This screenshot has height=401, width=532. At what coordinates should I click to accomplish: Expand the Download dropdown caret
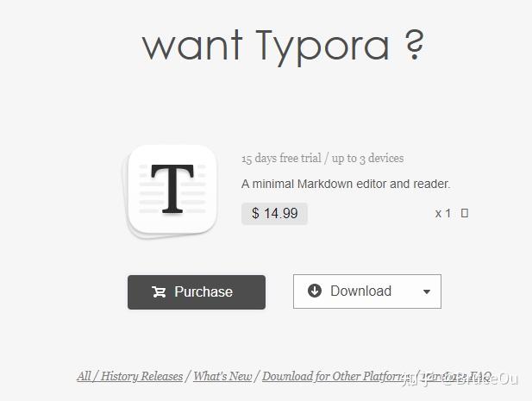(427, 291)
